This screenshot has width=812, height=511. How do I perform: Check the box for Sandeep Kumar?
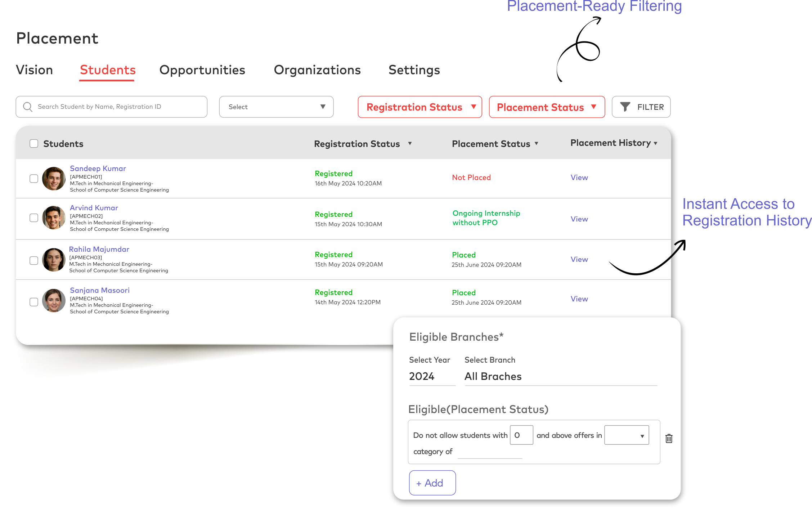[34, 179]
